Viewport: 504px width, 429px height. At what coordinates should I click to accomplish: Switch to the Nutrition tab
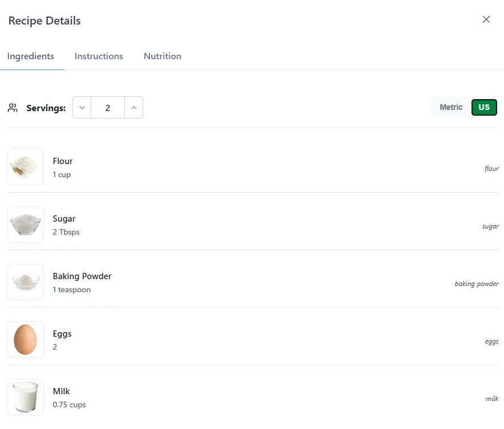click(x=162, y=56)
